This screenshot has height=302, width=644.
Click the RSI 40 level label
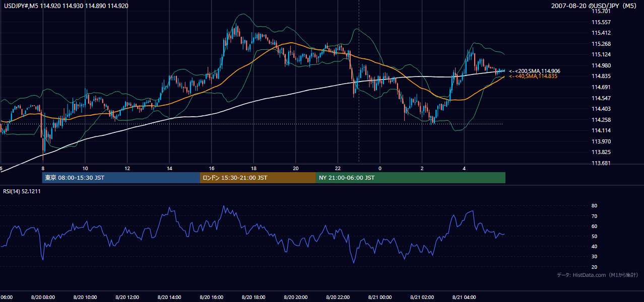pyautogui.click(x=594, y=246)
